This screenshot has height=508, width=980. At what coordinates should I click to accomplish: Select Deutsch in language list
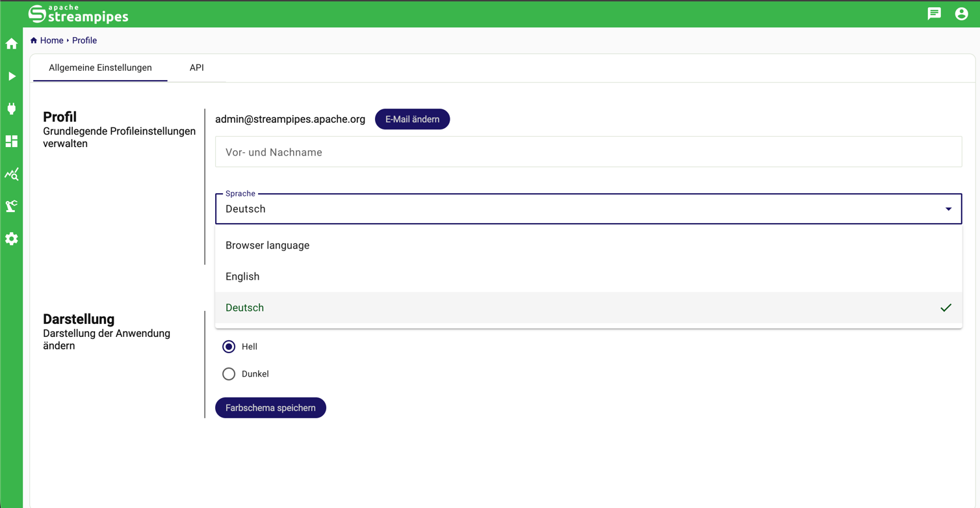pyautogui.click(x=245, y=308)
